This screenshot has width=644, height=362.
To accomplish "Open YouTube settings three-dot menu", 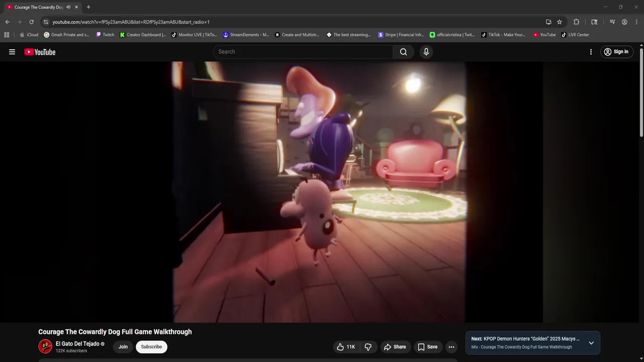I will coord(591,52).
